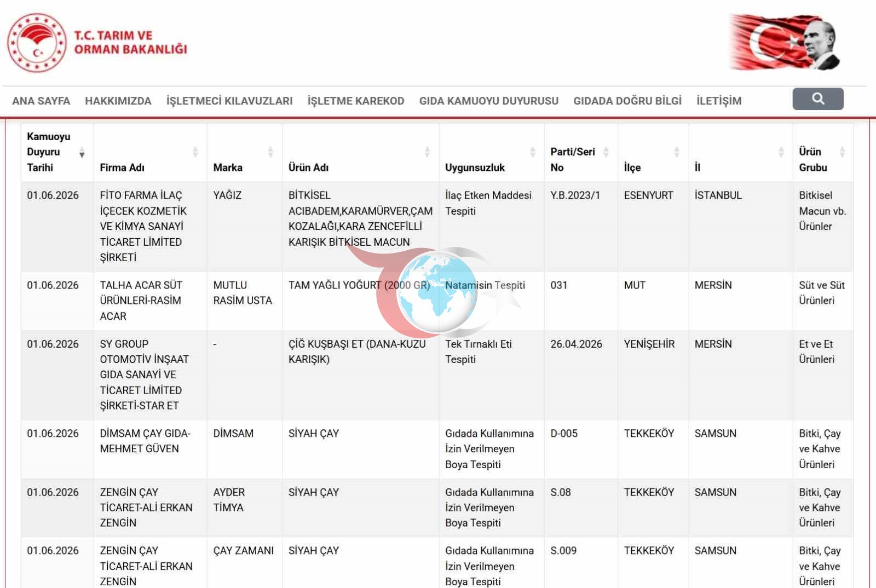This screenshot has height=588, width=876.
Task: Click the BİTKİSEL ACIBADEM product name cell
Action: [x=361, y=227]
